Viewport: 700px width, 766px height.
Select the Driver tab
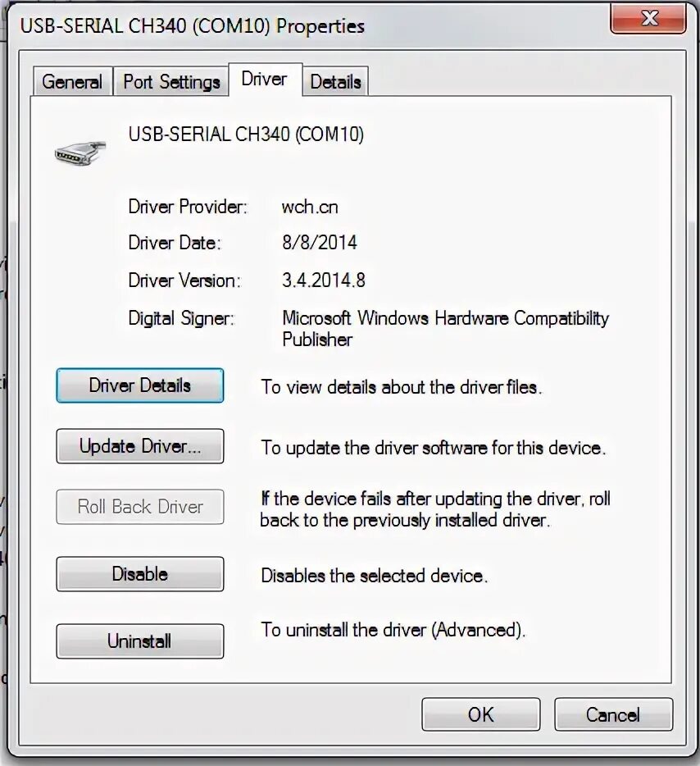[x=265, y=79]
